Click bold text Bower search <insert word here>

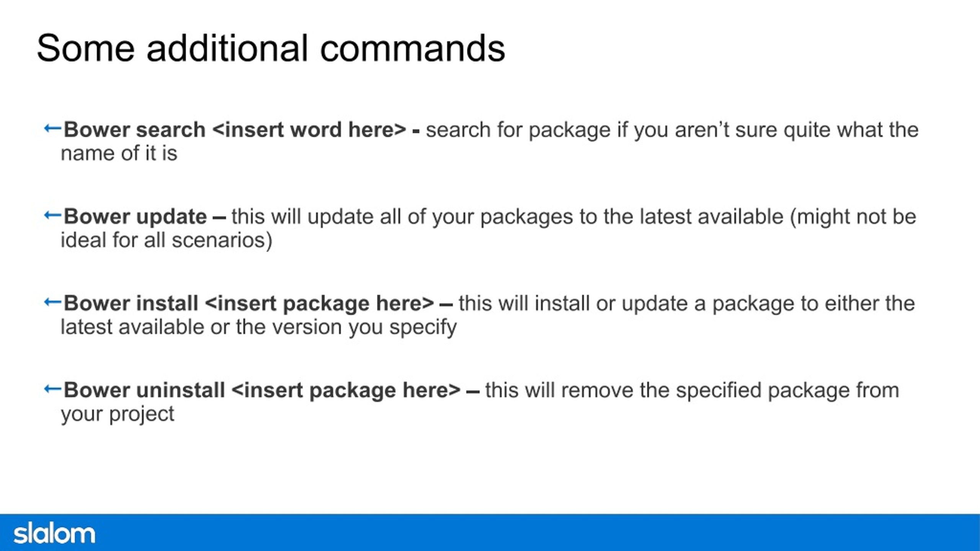pyautogui.click(x=235, y=129)
